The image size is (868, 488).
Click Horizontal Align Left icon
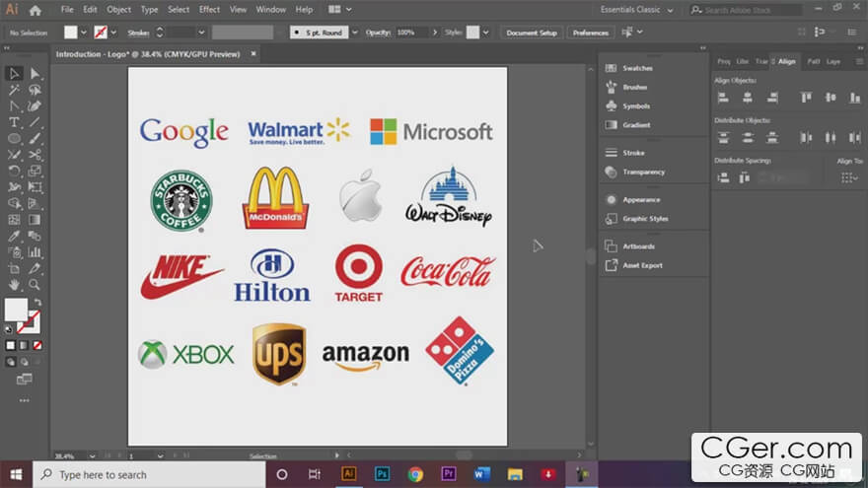click(723, 98)
